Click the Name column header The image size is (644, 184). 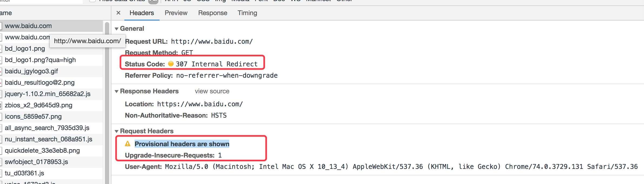[x=6, y=13]
